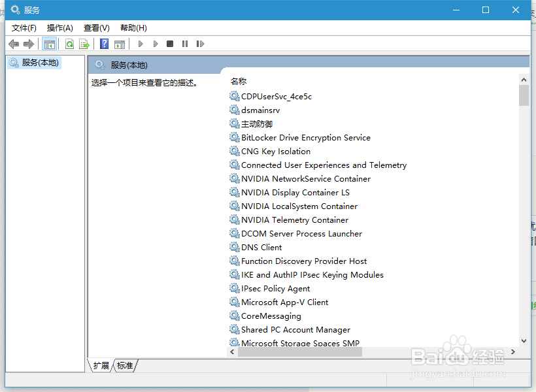Click the vertical scrollbar down arrow
The width and height of the screenshot is (536, 392).
point(524,340)
